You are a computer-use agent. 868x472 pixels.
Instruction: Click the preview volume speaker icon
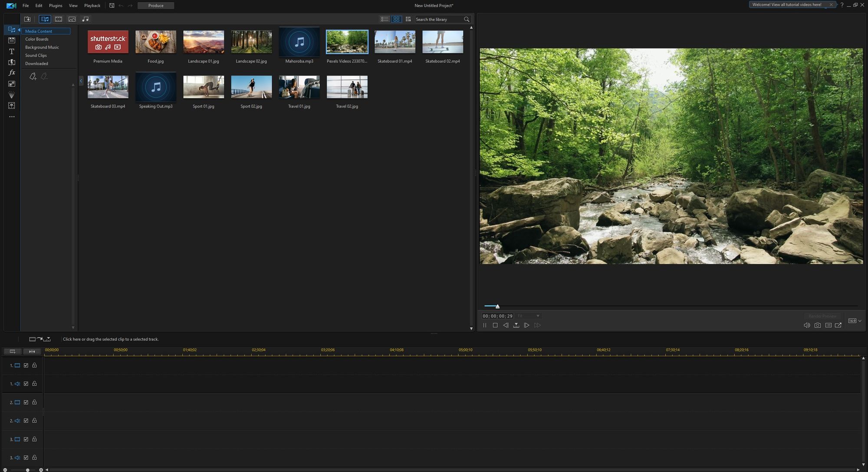806,325
